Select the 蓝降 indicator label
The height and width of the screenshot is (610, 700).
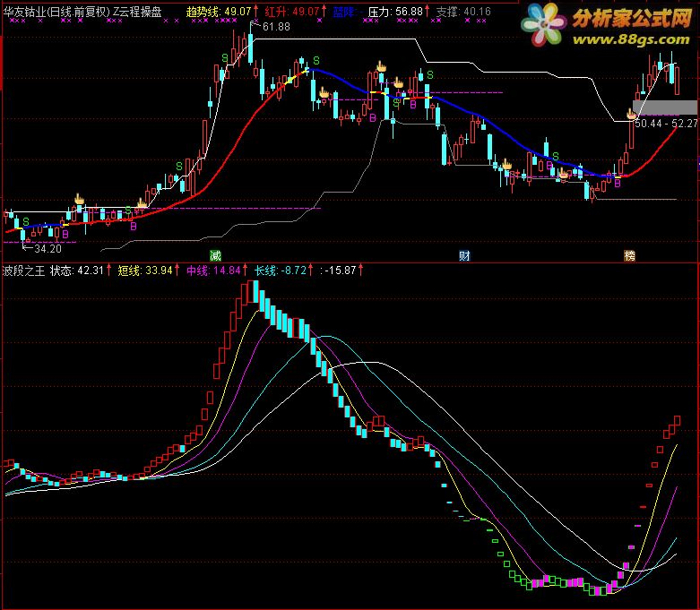tap(344, 12)
